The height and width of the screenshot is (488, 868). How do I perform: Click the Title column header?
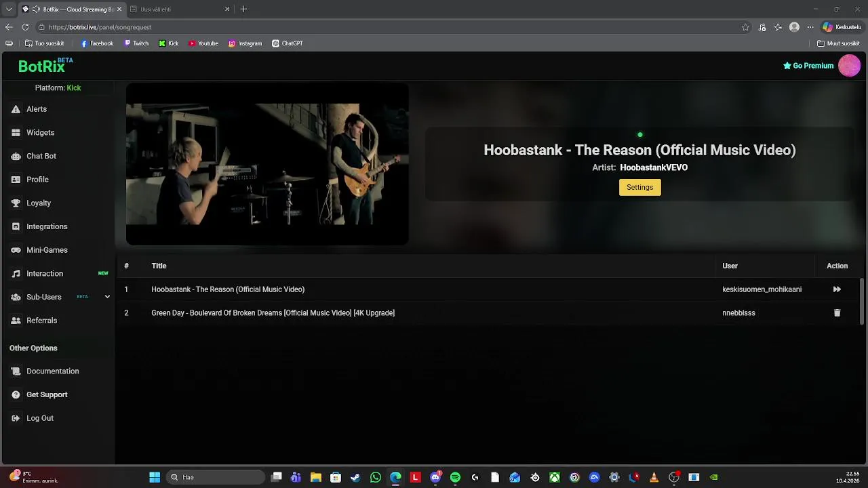tap(159, 266)
